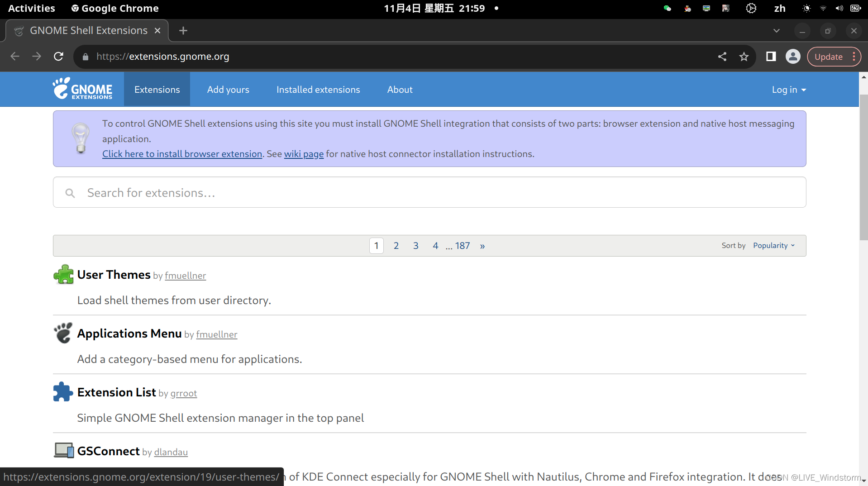
Task: Click the Applications Menu foot icon
Action: 63,333
